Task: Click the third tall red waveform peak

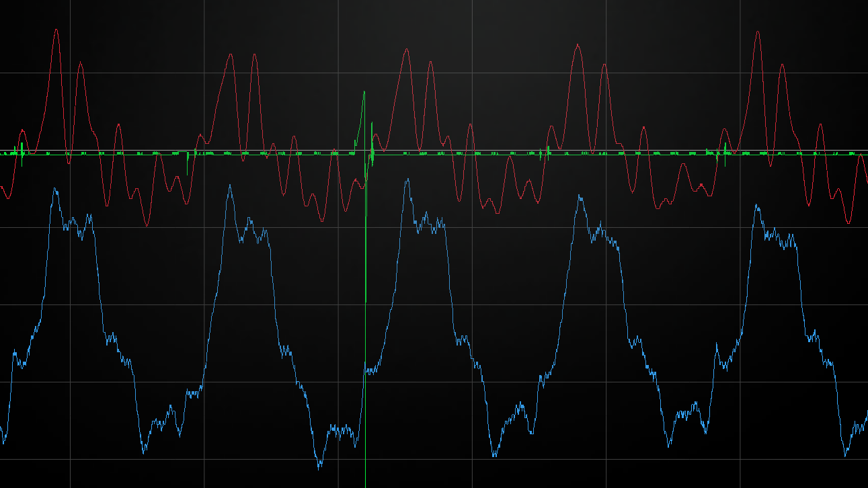Action: coord(406,49)
